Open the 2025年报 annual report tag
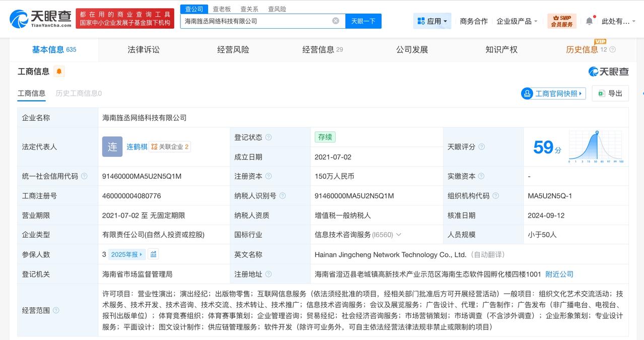The height and width of the screenshot is (340, 644). point(127,254)
